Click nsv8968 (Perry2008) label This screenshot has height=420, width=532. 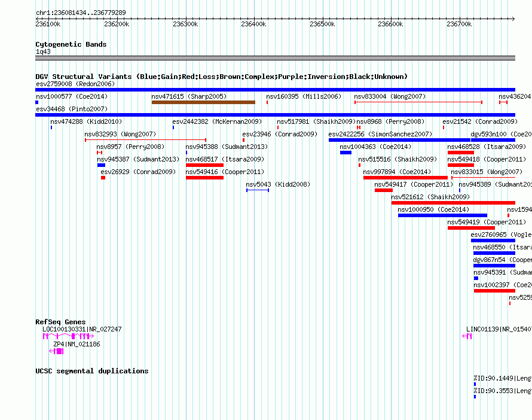(390, 121)
